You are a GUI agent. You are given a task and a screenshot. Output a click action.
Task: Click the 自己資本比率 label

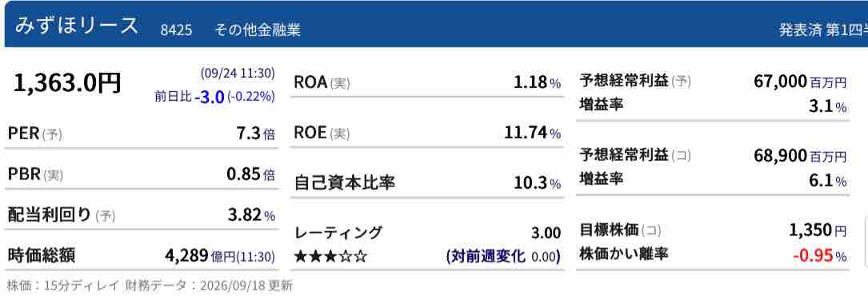pos(344,183)
